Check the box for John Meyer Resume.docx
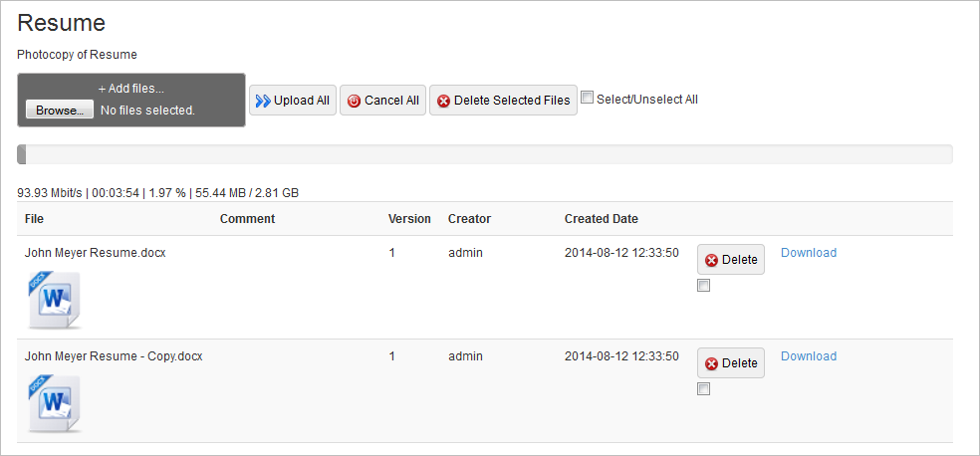The height and width of the screenshot is (456, 980). (704, 286)
